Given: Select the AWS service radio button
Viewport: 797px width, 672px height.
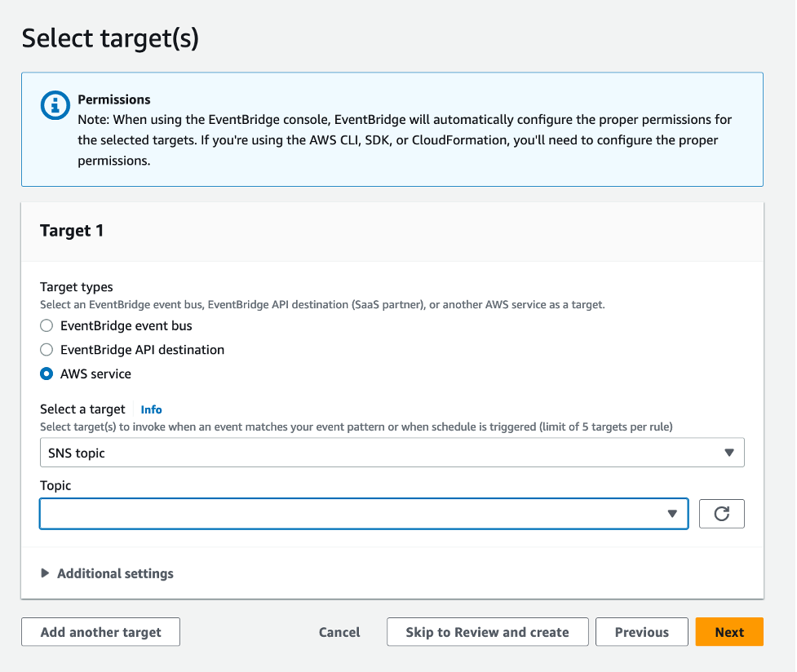Looking at the screenshot, I should coord(46,374).
